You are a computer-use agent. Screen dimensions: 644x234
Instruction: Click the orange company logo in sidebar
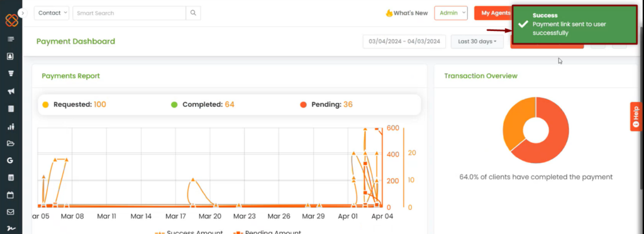coord(11,20)
